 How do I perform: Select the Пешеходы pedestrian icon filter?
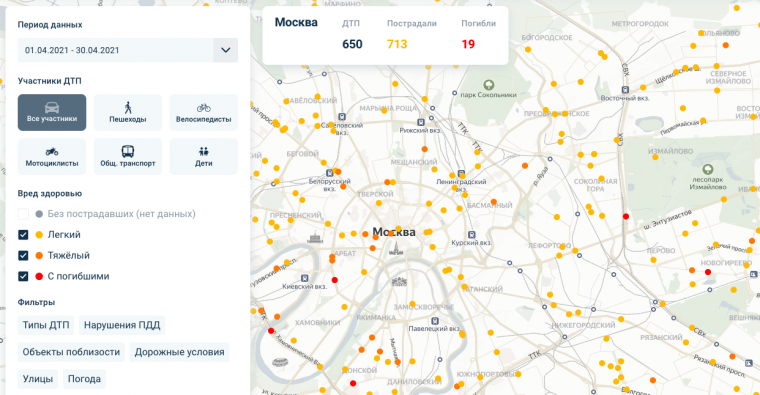coord(128,107)
